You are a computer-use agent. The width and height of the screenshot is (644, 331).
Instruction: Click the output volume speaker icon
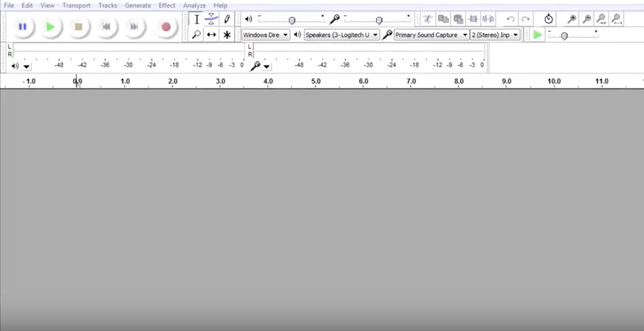(x=248, y=19)
